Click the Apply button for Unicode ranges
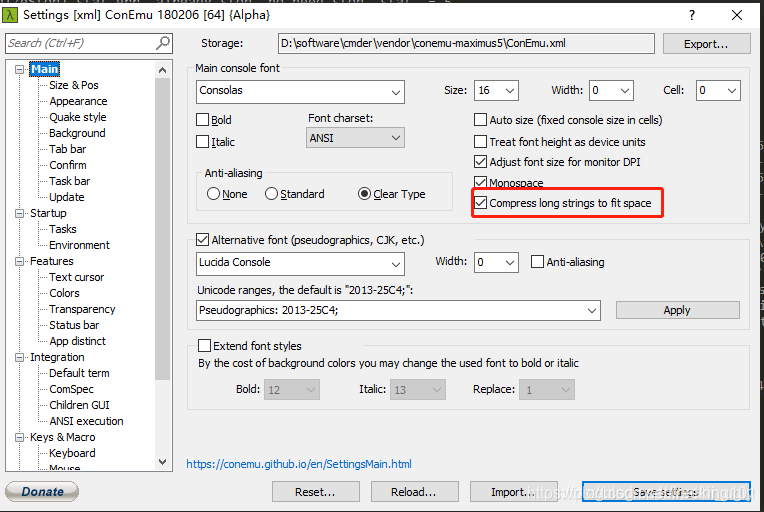The width and height of the screenshot is (764, 512). click(677, 310)
